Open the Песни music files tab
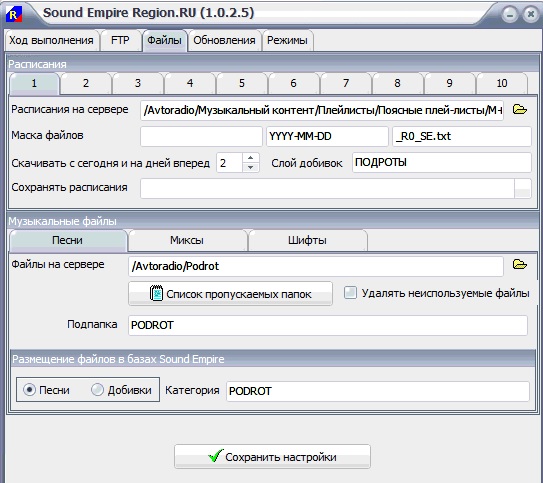The width and height of the screenshot is (543, 483). coord(68,240)
